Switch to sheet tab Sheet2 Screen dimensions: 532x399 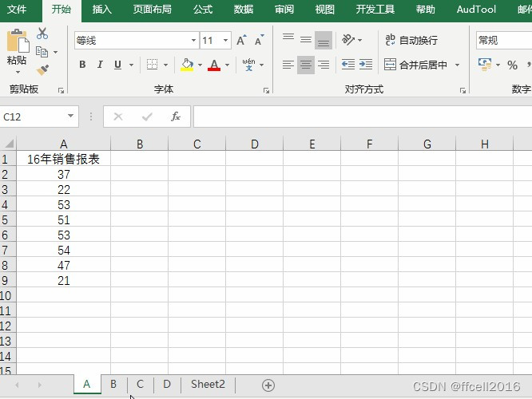tap(208, 385)
